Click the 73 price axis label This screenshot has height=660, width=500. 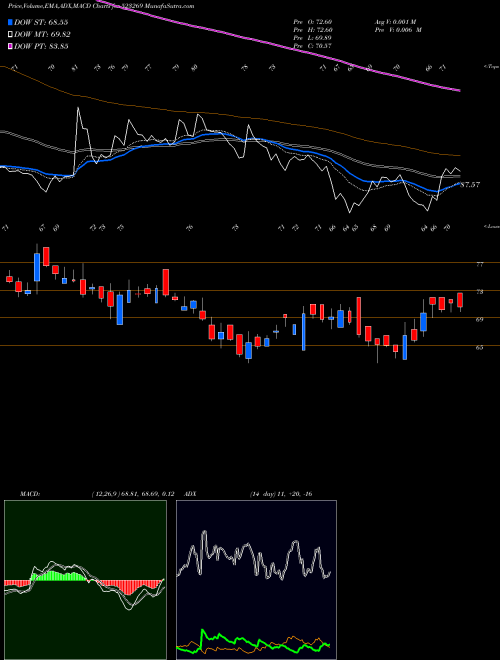click(480, 292)
